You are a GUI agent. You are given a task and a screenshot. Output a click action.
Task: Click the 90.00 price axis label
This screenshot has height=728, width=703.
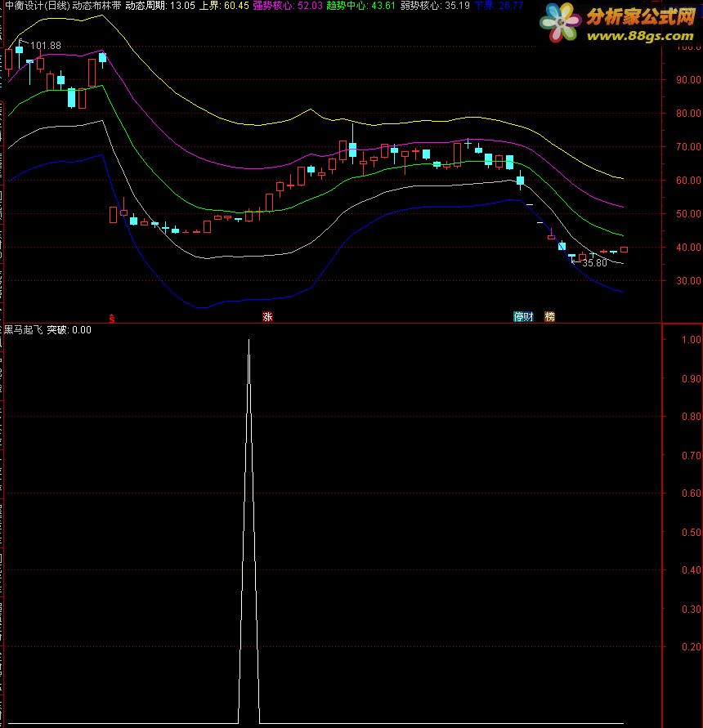click(688, 80)
